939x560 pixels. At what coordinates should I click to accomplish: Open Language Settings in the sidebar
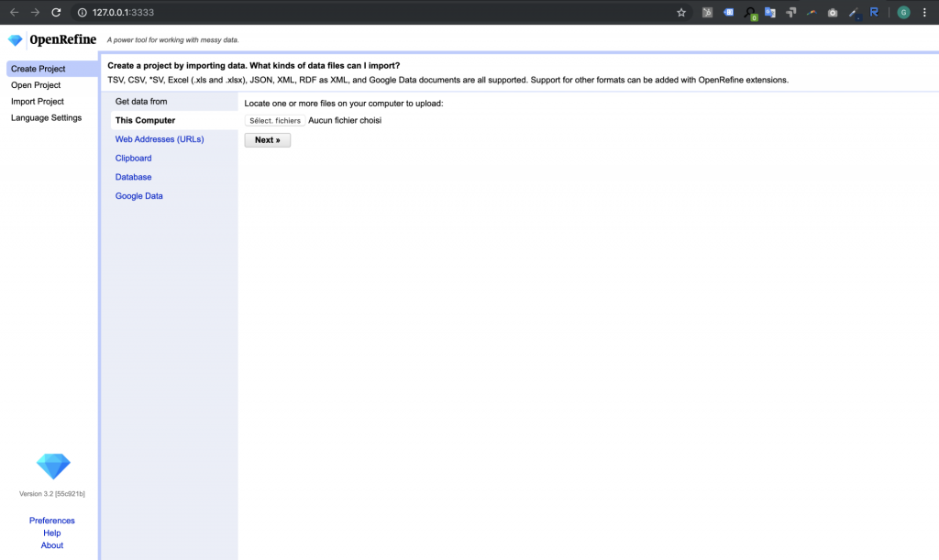[46, 118]
